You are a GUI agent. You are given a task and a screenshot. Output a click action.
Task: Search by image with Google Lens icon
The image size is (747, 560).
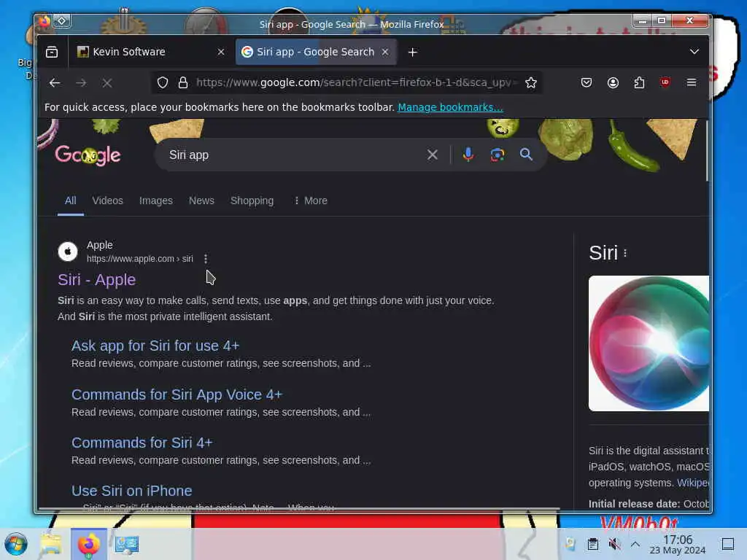[498, 155]
